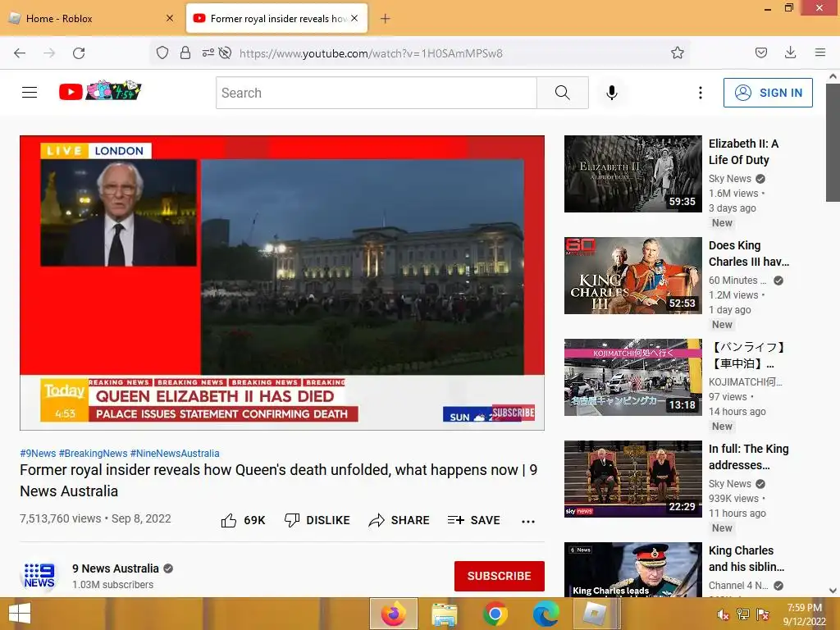Open 'King Charles and his siblings' thumbnail

[632, 569]
